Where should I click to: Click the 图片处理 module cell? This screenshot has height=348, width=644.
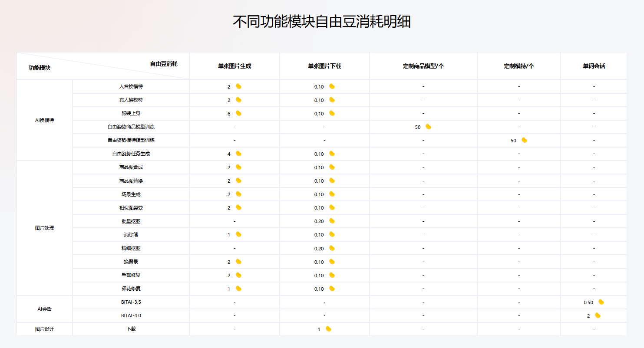point(45,228)
